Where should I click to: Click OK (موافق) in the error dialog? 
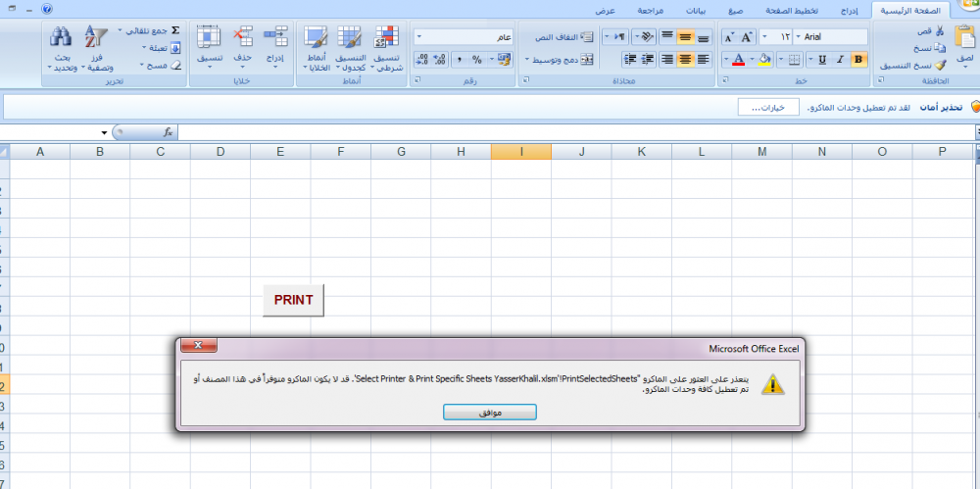pyautogui.click(x=490, y=413)
